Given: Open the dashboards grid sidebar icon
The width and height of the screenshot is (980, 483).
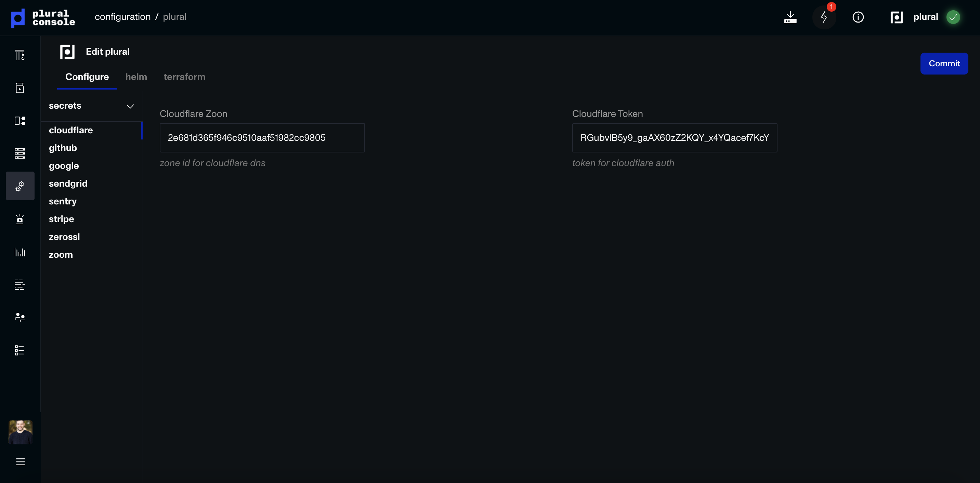Looking at the screenshot, I should tap(20, 121).
